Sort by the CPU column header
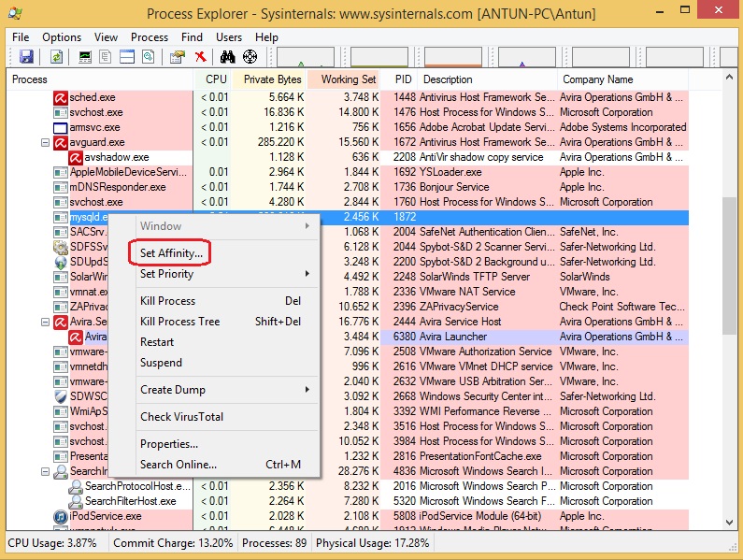The height and width of the screenshot is (560, 743). pos(212,79)
